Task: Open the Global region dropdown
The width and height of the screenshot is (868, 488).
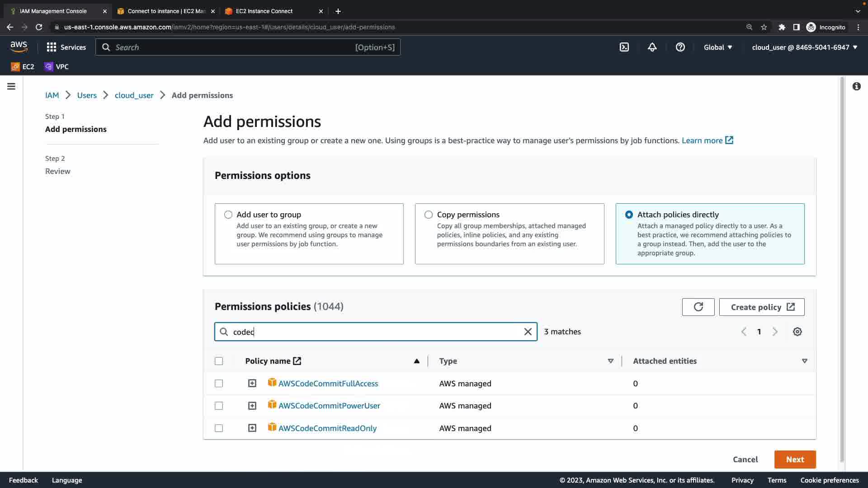Action: (718, 47)
